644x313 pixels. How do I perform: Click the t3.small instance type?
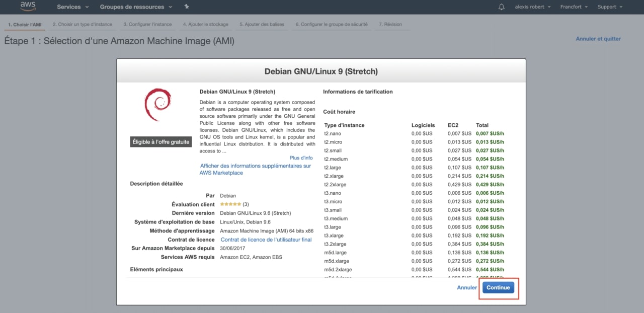coord(333,210)
